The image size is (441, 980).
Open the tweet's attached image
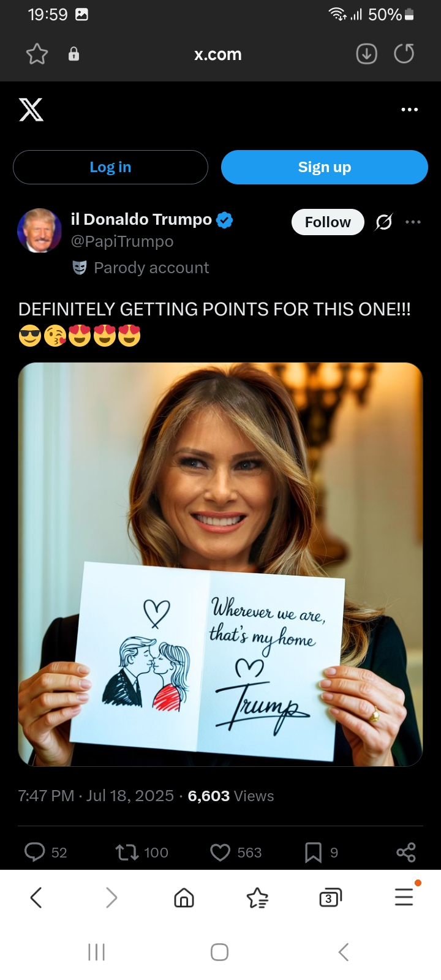click(x=221, y=564)
